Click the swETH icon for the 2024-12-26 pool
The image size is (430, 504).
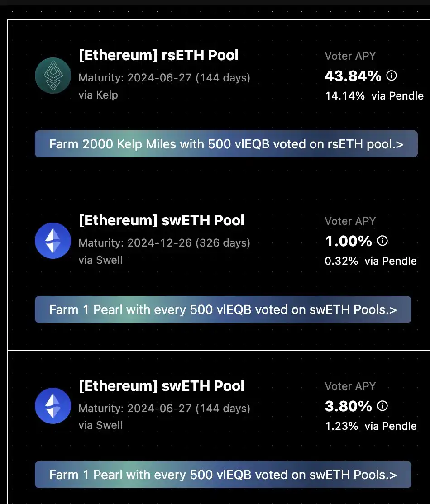tap(53, 241)
